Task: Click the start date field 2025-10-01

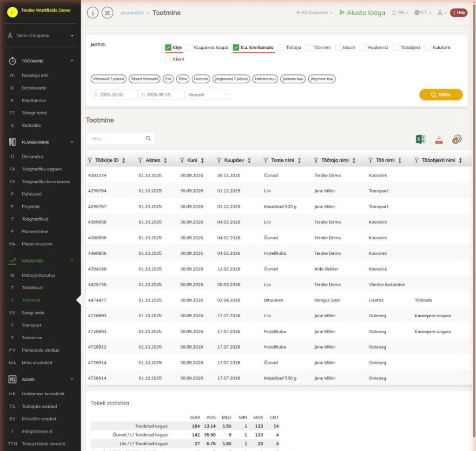Action: (x=114, y=95)
